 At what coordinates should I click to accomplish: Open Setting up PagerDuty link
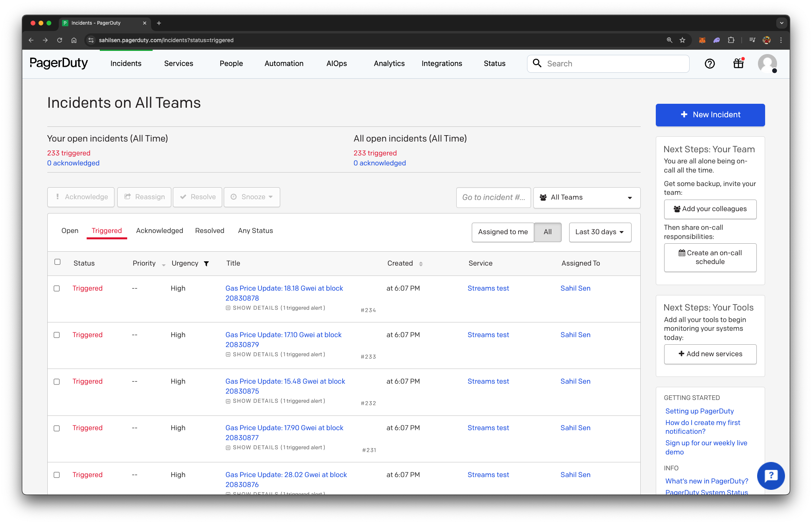click(700, 411)
